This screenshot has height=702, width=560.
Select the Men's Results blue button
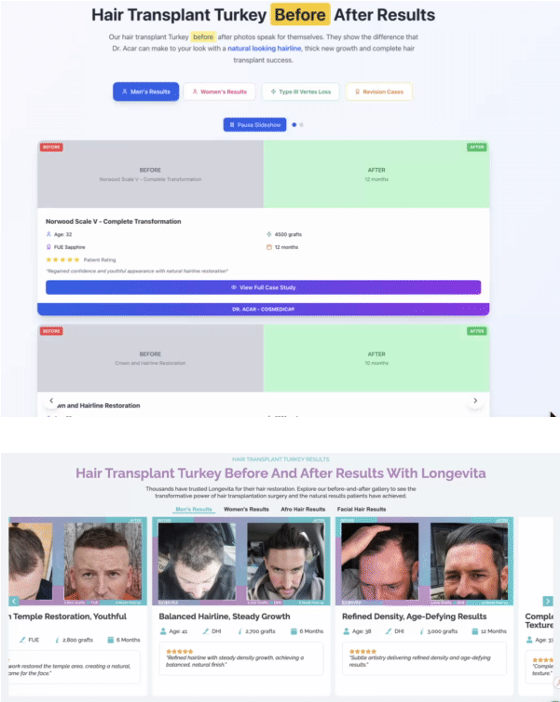[146, 91]
